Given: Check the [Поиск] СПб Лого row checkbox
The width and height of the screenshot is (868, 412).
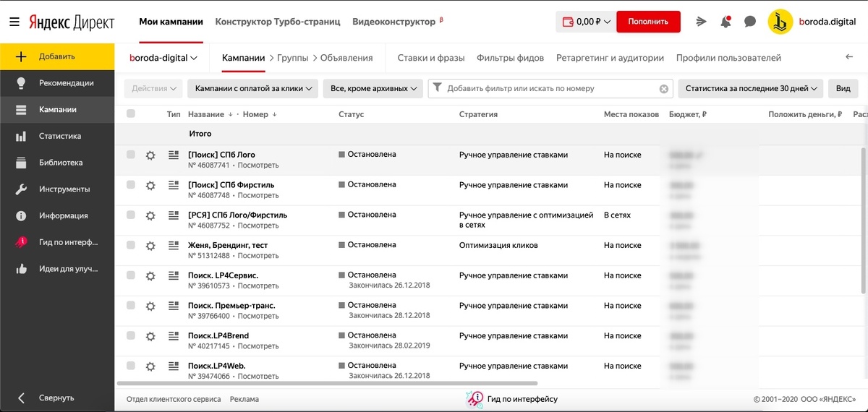Looking at the screenshot, I should (131, 155).
